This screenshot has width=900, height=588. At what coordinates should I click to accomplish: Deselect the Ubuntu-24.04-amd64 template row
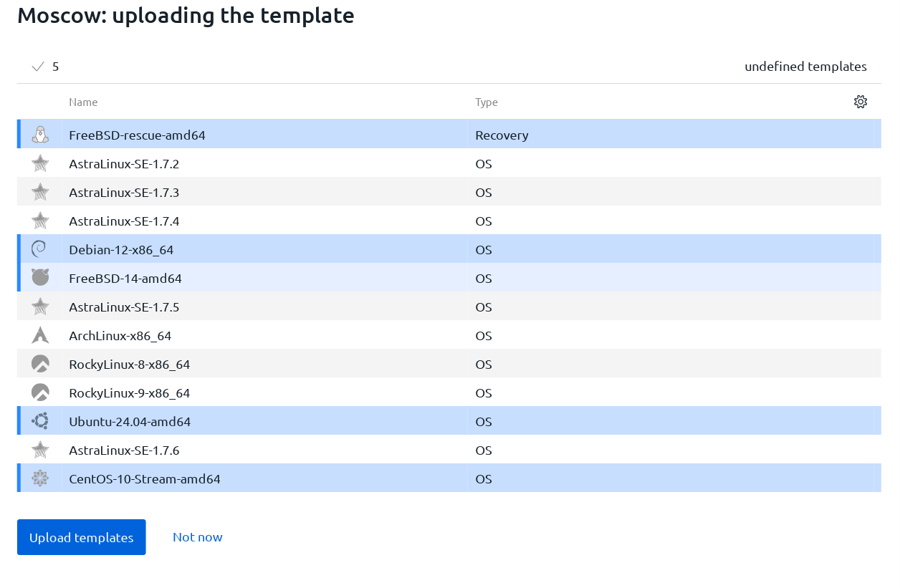tap(287, 421)
